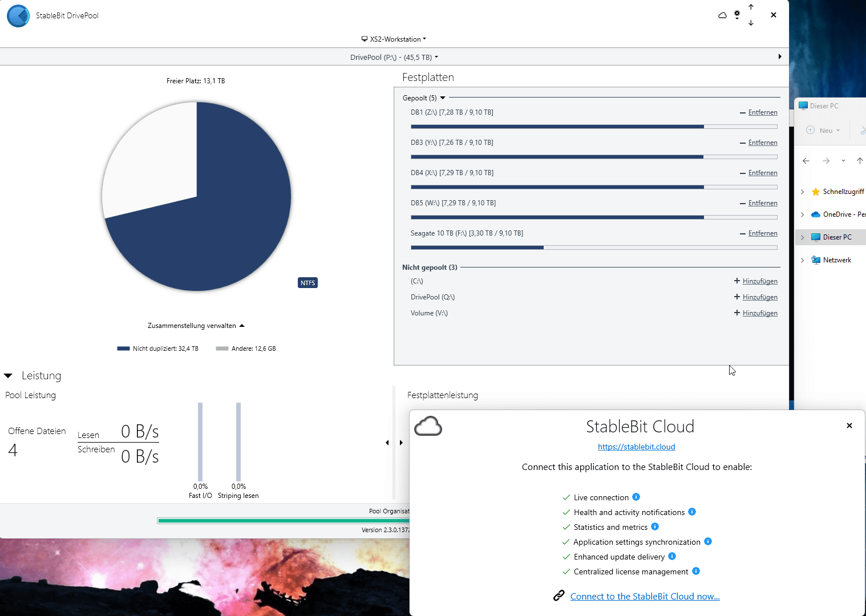Image resolution: width=866 pixels, height=616 pixels.
Task: Collapse the Leistung section
Action: click(x=8, y=376)
